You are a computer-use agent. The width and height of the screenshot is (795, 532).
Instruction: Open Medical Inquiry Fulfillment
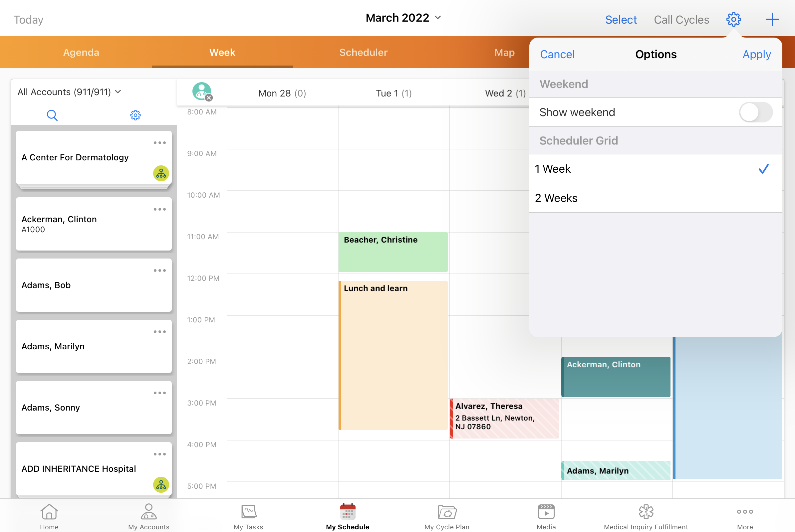(x=646, y=517)
